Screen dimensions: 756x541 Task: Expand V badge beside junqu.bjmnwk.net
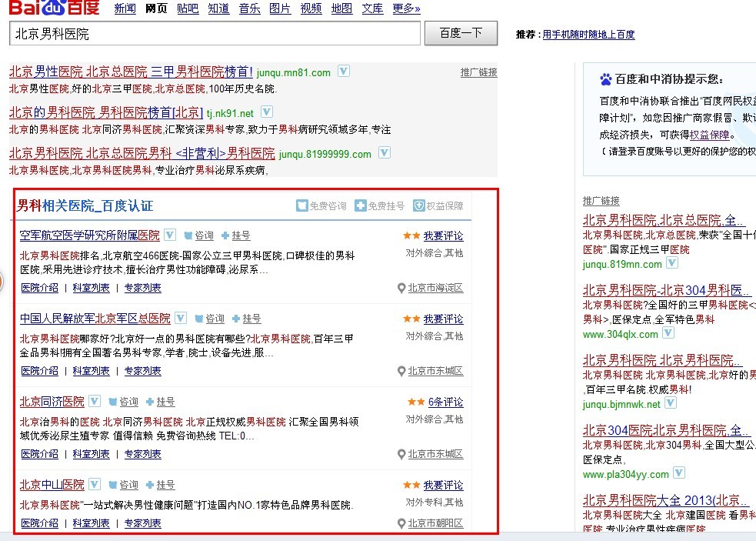coord(671,403)
